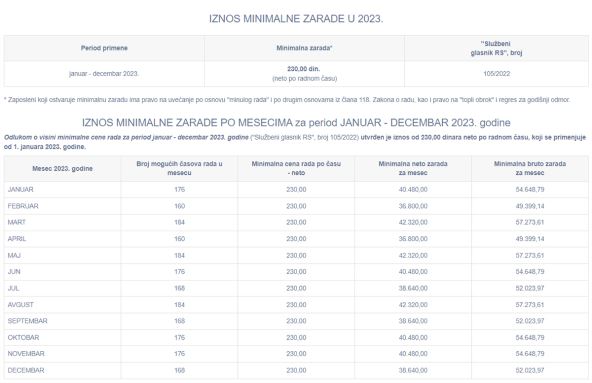The height and width of the screenshot is (383, 592).
Task: Select the SEPTEMBAR row label
Action: (x=28, y=321)
